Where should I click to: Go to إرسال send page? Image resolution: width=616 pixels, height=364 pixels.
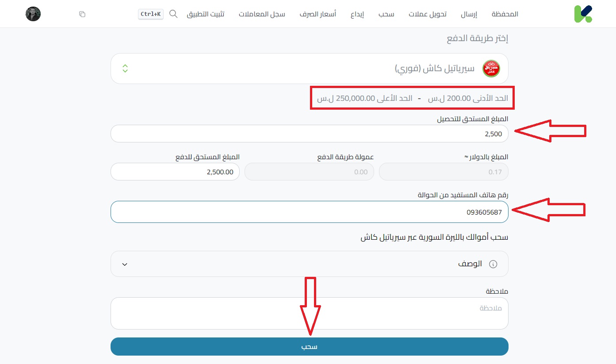(x=469, y=14)
